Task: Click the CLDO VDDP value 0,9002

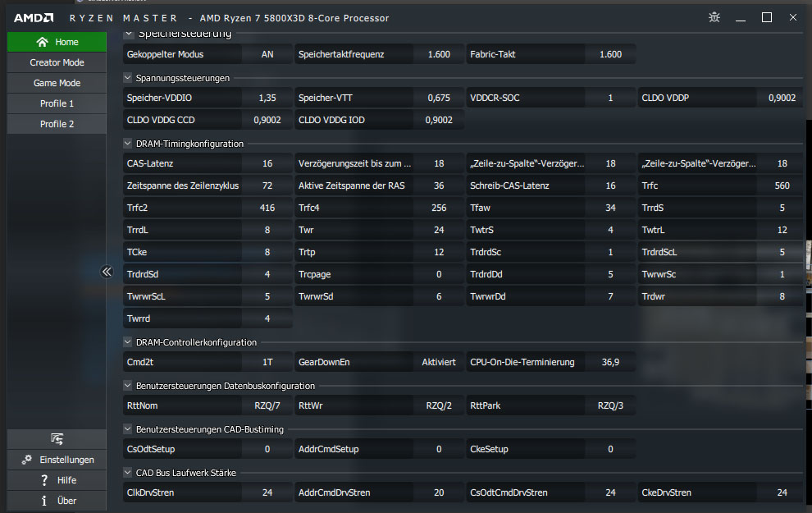Action: coord(782,98)
